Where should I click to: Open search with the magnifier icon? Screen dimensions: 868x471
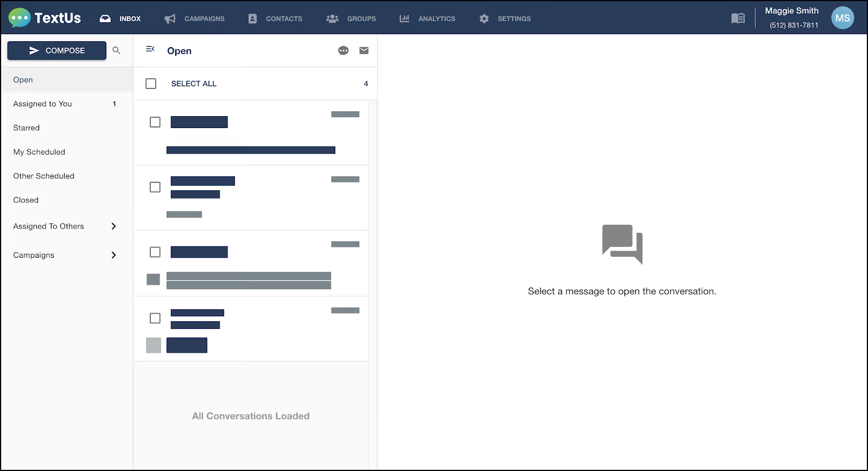pyautogui.click(x=116, y=50)
